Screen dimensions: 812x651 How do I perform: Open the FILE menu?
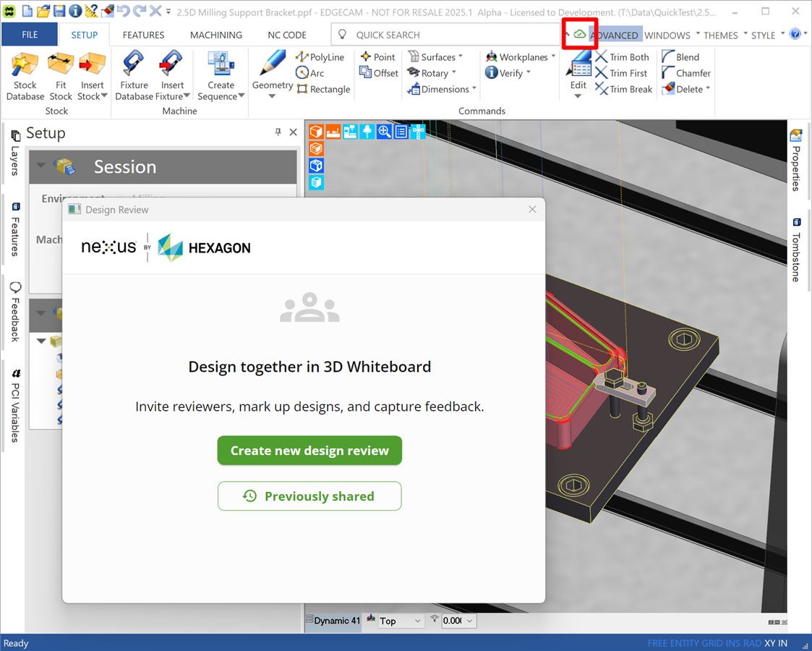point(30,35)
